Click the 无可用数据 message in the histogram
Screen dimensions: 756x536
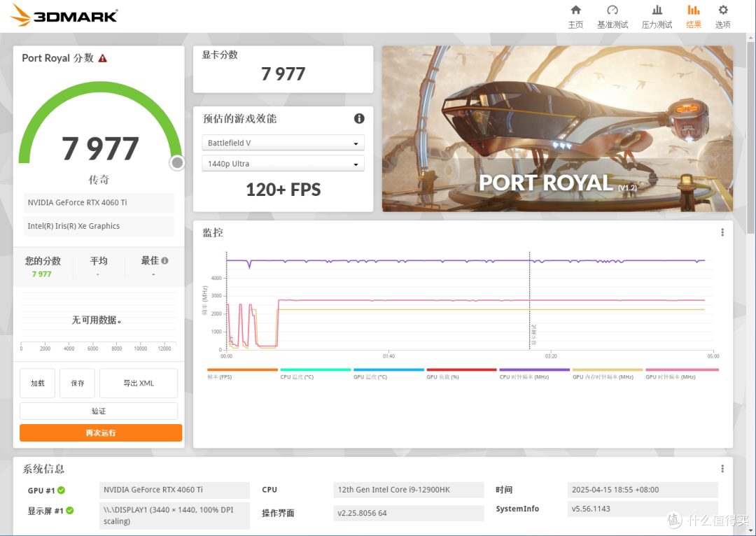[97, 320]
